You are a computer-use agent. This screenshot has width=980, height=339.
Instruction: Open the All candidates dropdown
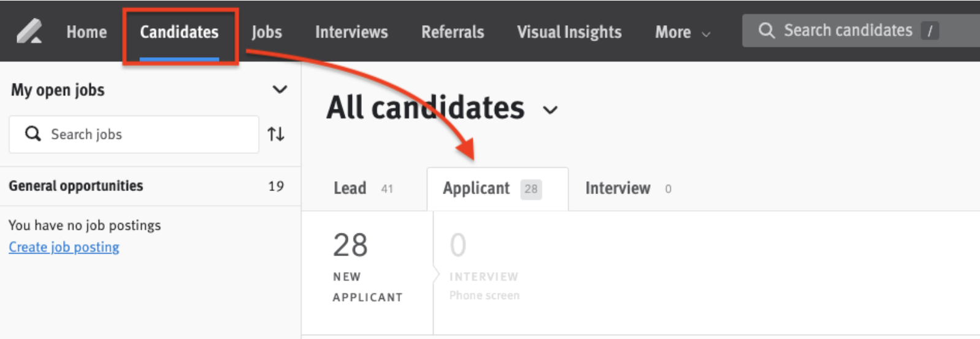coord(550,110)
